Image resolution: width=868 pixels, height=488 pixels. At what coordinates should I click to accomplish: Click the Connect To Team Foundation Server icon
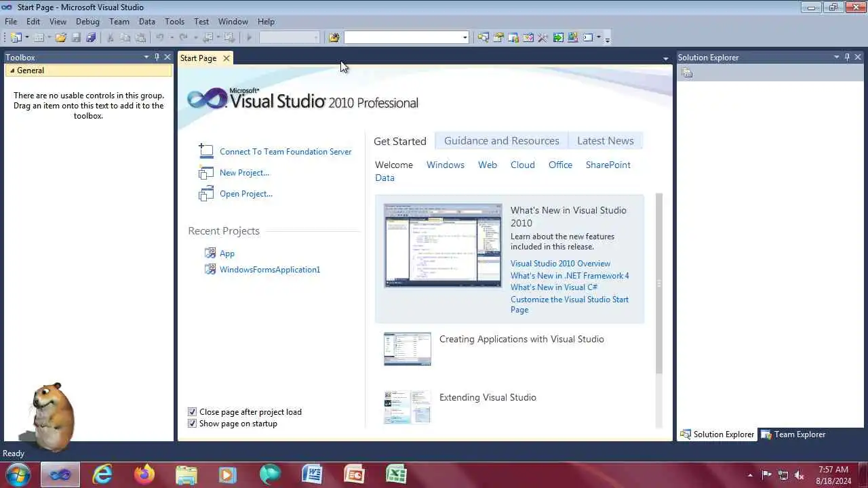coord(205,151)
